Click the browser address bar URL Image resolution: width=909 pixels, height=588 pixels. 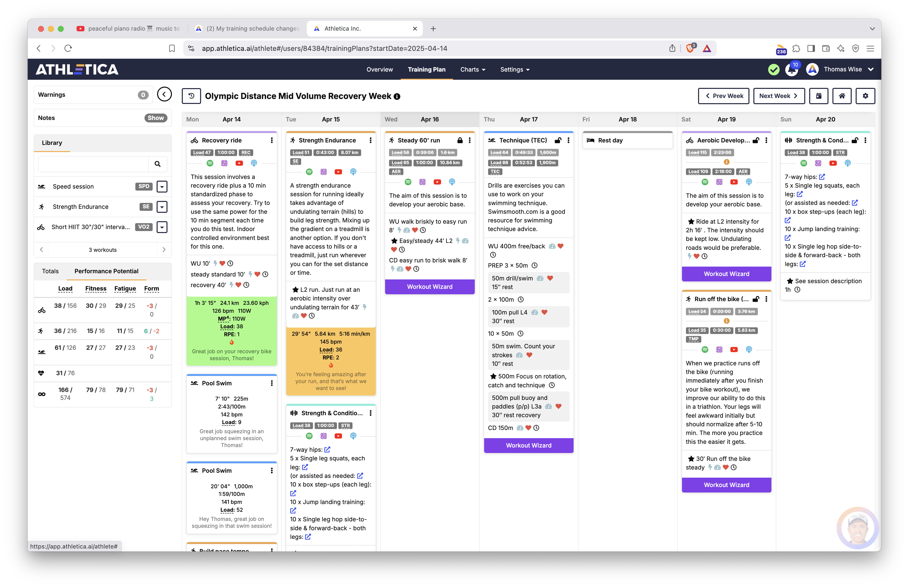click(x=324, y=48)
